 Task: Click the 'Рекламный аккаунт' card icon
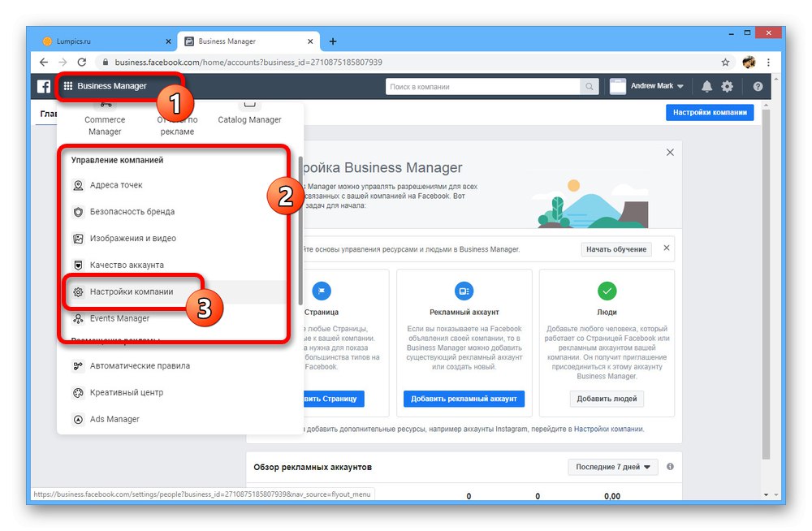point(464,291)
